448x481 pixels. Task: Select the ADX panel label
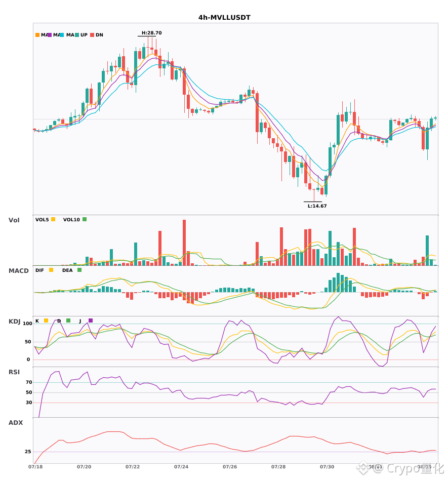pyautogui.click(x=16, y=423)
